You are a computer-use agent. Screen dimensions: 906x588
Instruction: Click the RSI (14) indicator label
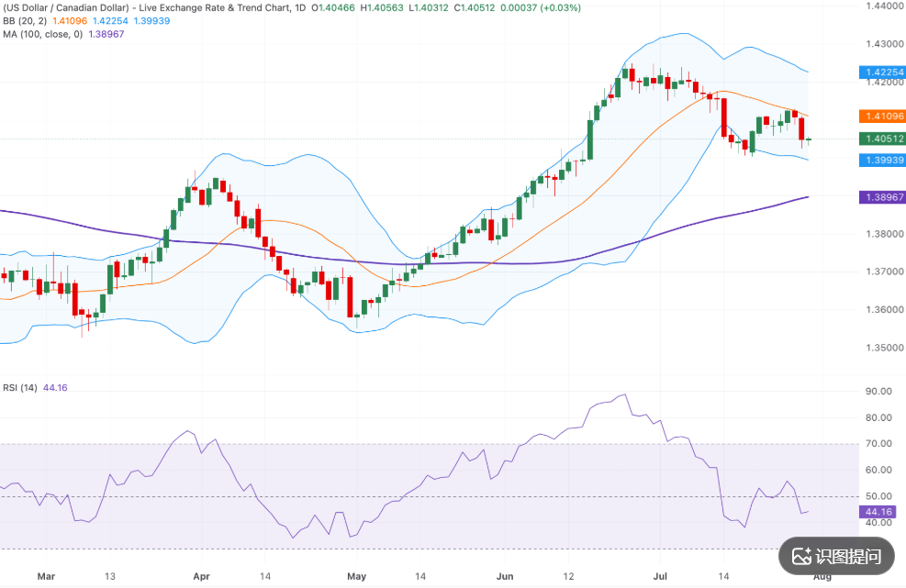20,388
